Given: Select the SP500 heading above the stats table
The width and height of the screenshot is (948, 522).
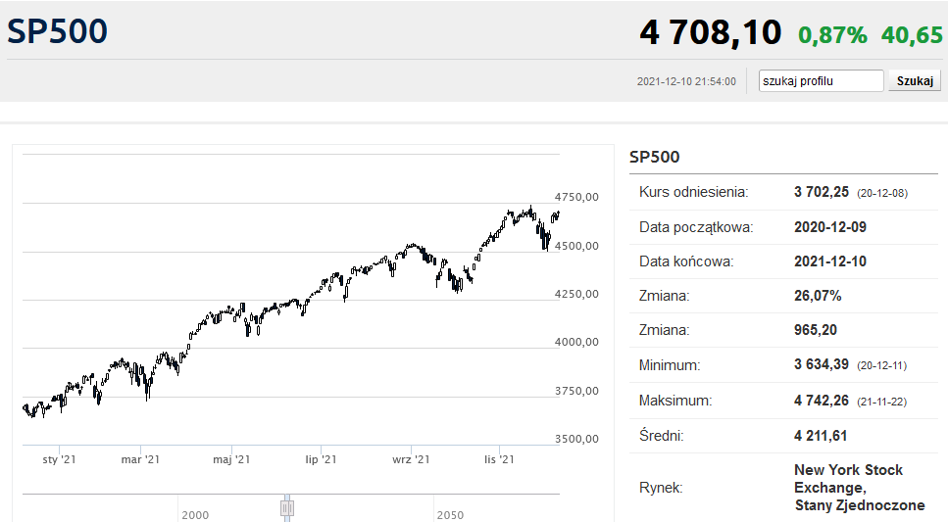Looking at the screenshot, I should [654, 157].
